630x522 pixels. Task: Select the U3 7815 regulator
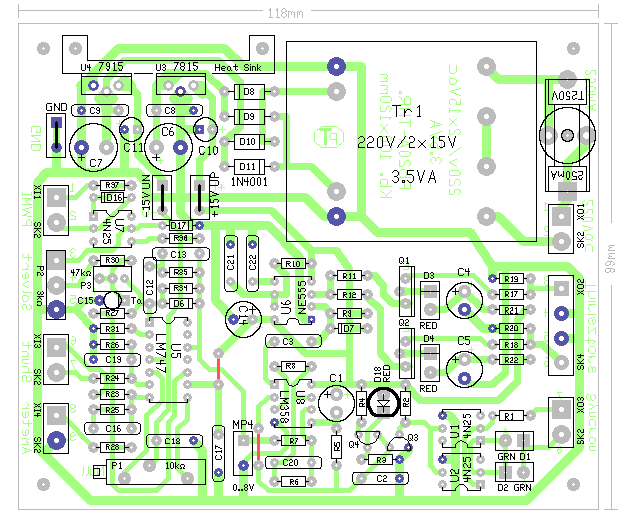click(181, 85)
